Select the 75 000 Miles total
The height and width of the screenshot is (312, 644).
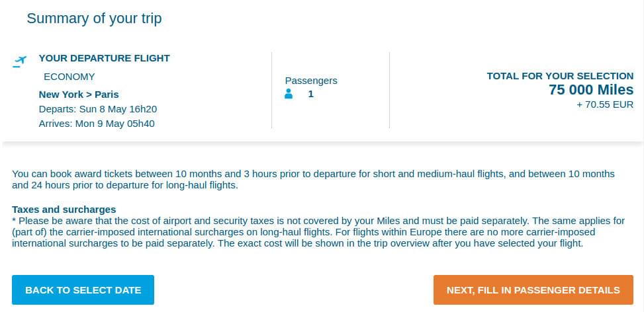591,89
